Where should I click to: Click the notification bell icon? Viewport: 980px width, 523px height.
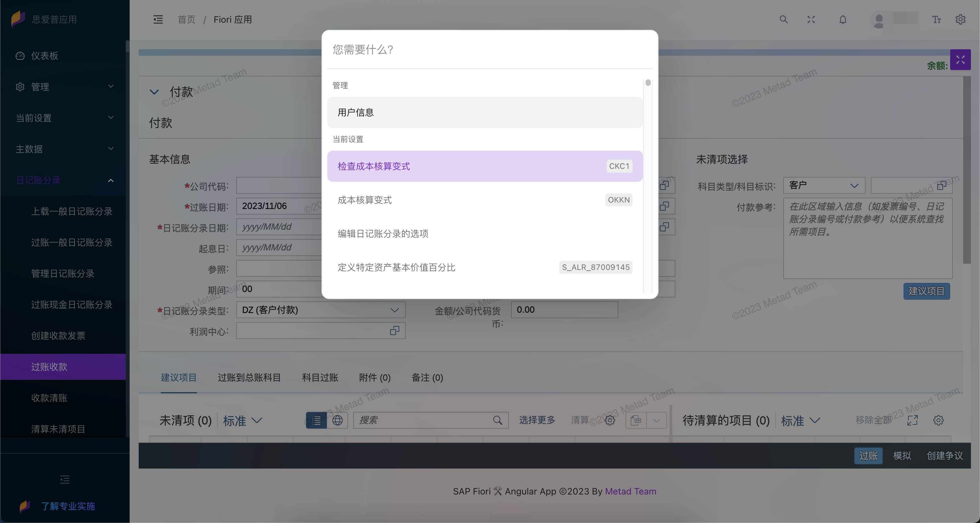pos(843,19)
